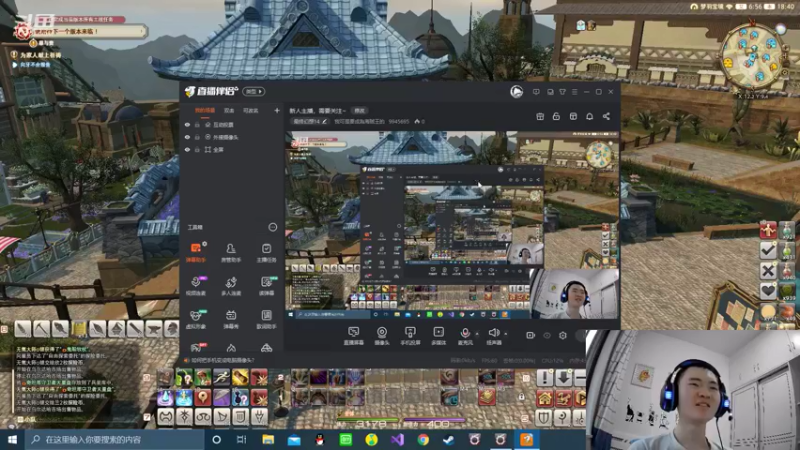Click the 麦克风 microphone icon
Viewport: 800px width, 450px height.
(x=465, y=336)
